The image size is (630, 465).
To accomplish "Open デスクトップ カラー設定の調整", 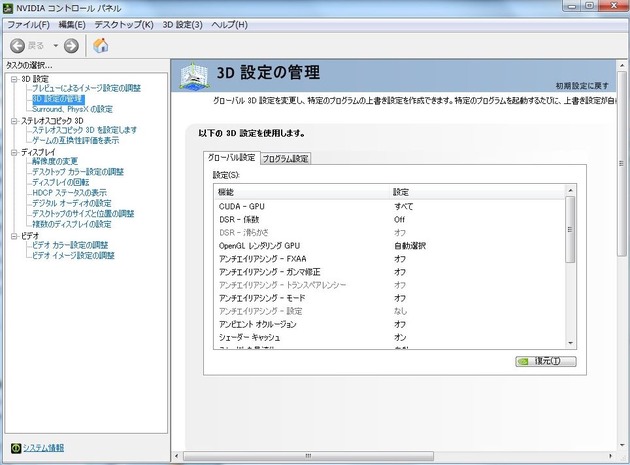I will tap(78, 172).
